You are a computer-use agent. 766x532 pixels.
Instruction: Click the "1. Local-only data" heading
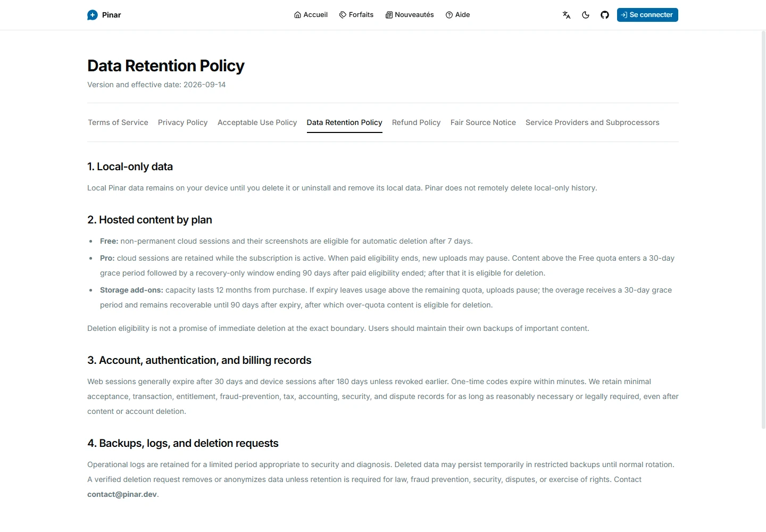tap(130, 167)
